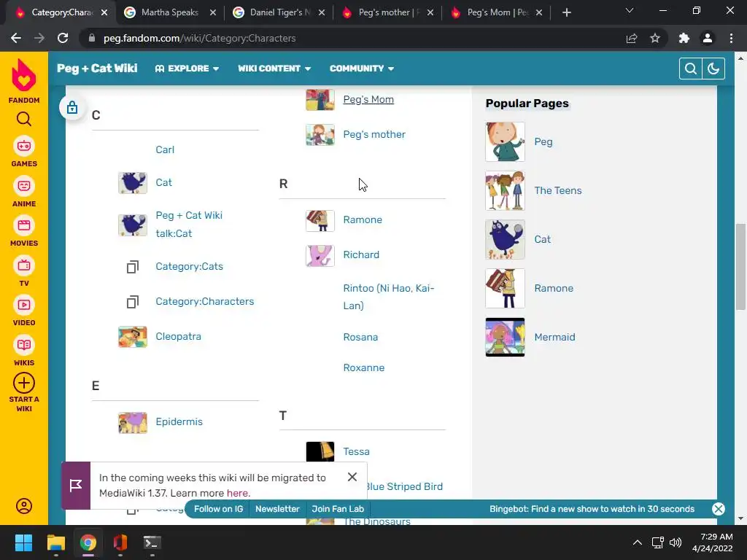Switch to the Peg's mother tab
Screen dimensions: 747x560
pyautogui.click(x=389, y=12)
